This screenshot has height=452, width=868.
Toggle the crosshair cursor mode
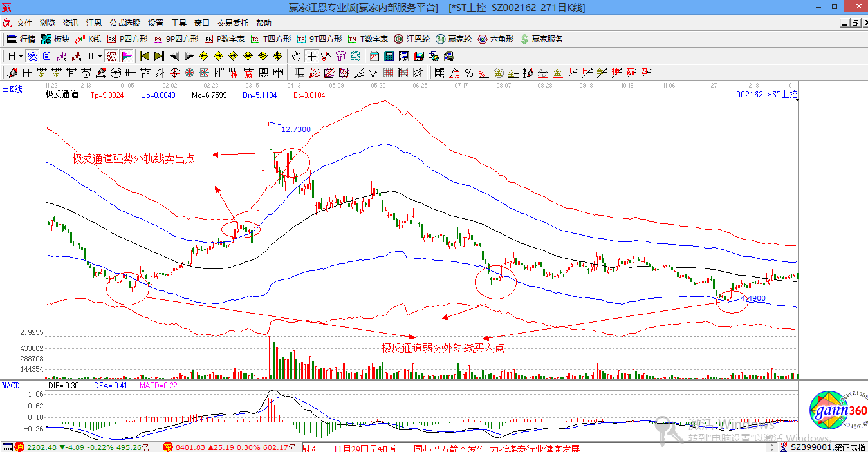coord(311,56)
